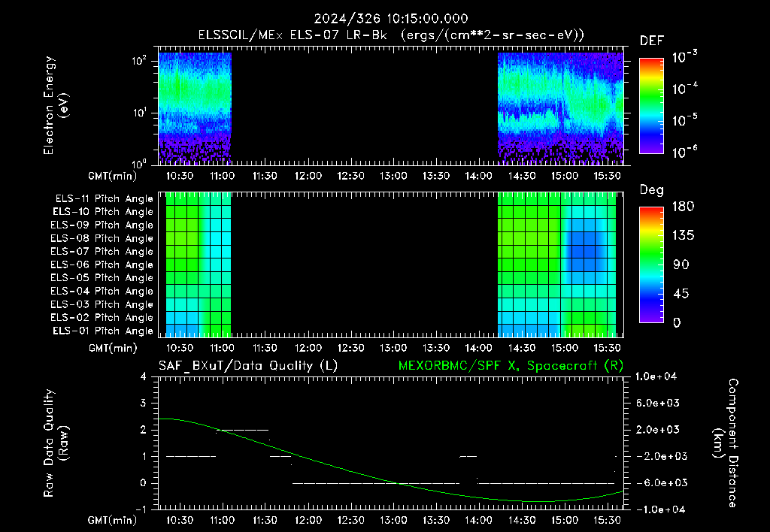Click the timestamp title 2024/326 10:15:00.000
The height and width of the screenshot is (532, 770).
(x=391, y=19)
